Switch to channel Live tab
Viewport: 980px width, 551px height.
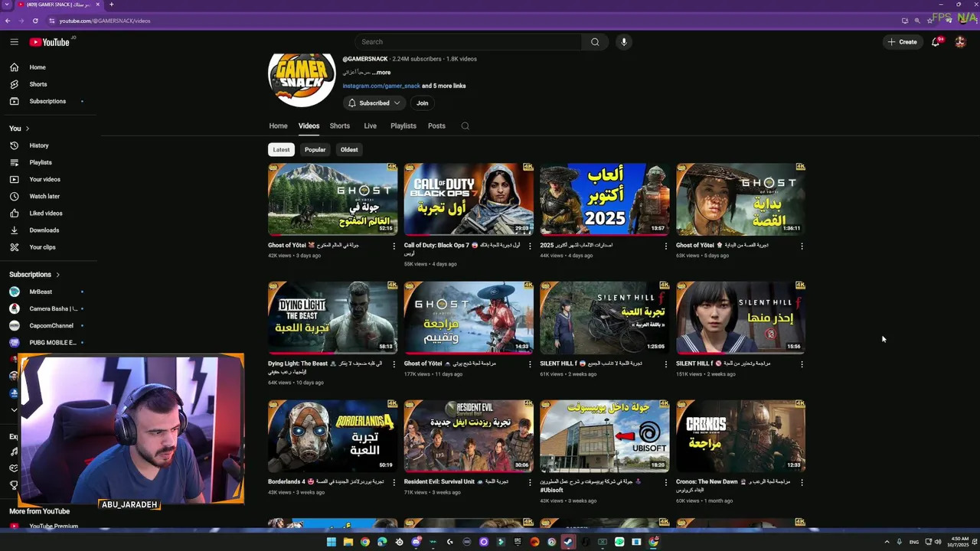pyautogui.click(x=370, y=126)
